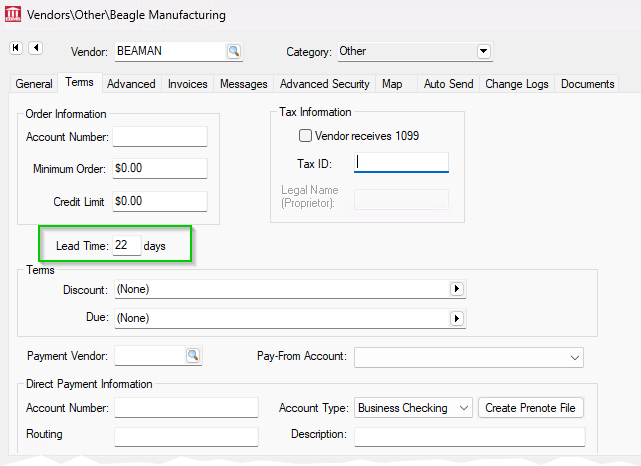This screenshot has width=641, height=466.
Task: Click the app icon in title bar
Action: [13, 15]
